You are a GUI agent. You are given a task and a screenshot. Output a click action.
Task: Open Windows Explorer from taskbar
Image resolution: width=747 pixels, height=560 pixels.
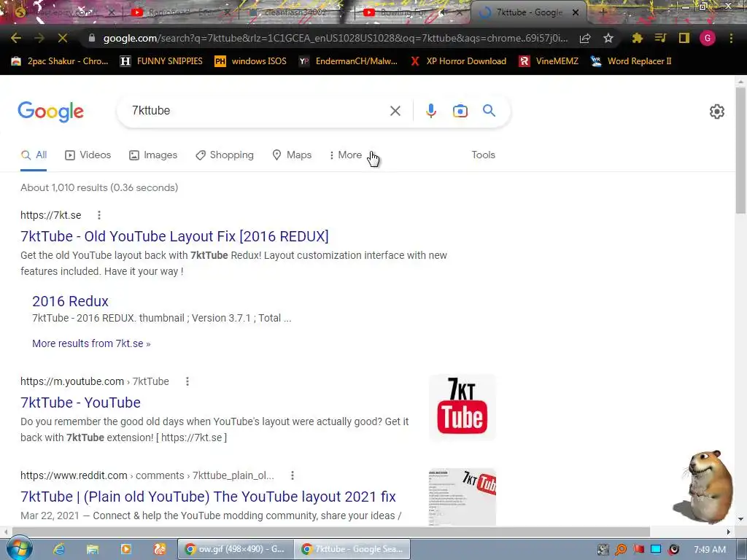click(x=93, y=549)
